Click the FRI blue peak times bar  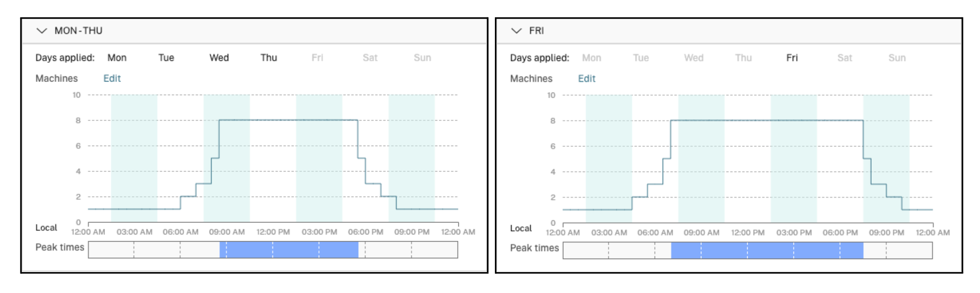point(767,250)
